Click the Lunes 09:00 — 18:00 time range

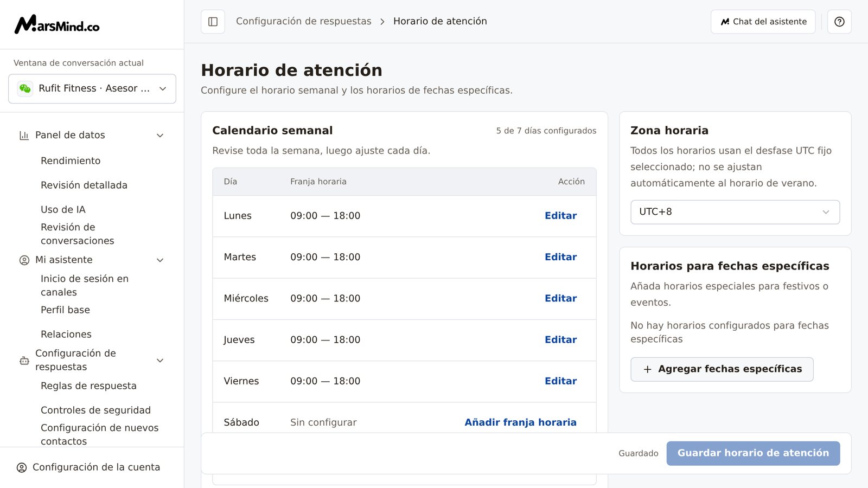point(325,216)
